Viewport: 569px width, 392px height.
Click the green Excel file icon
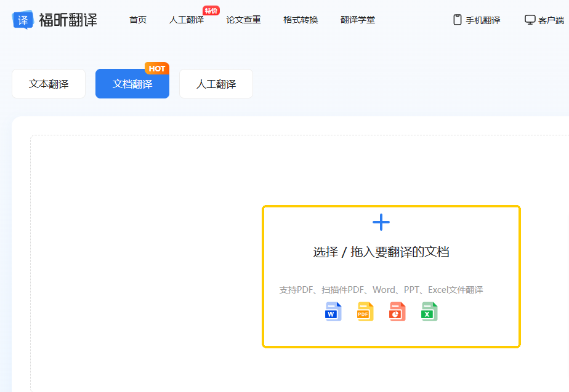point(429,312)
